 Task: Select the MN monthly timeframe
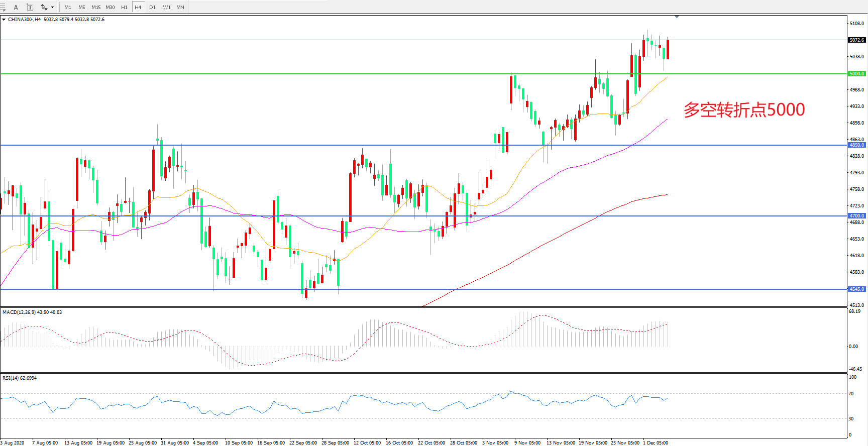180,7
